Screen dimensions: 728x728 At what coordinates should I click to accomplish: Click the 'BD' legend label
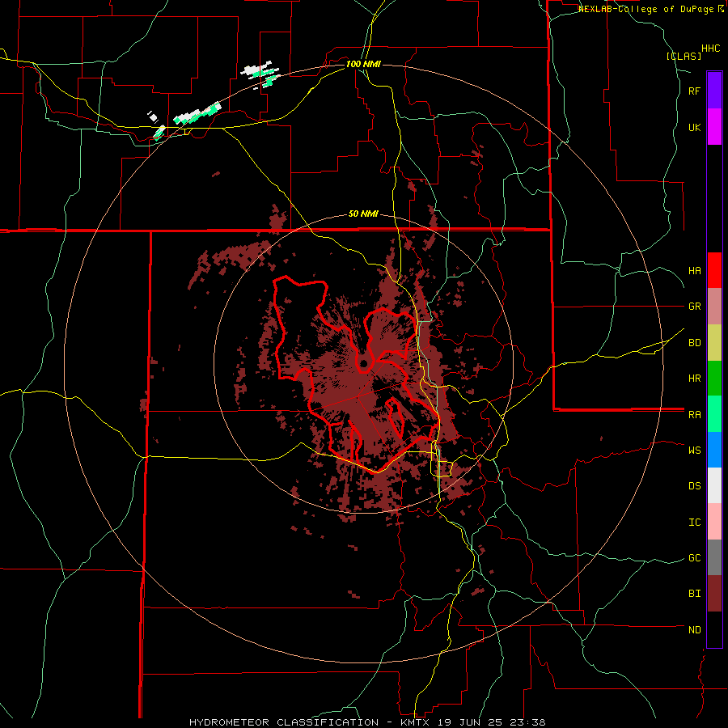[695, 343]
